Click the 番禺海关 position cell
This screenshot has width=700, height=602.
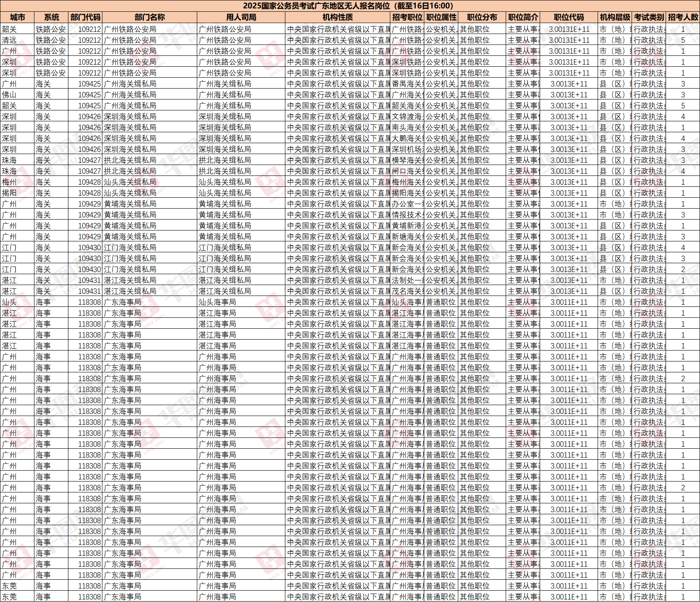click(407, 84)
